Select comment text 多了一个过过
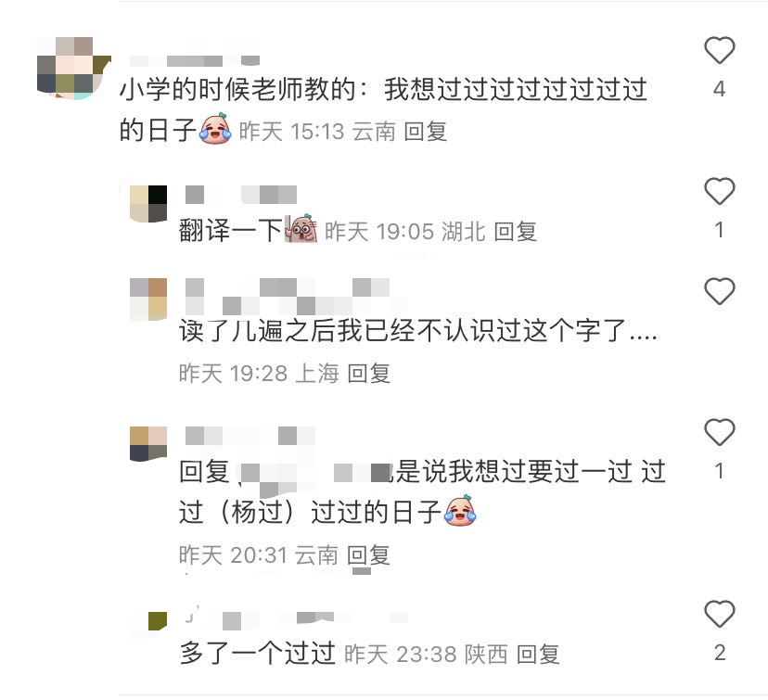This screenshot has width=768, height=700. pos(257,653)
